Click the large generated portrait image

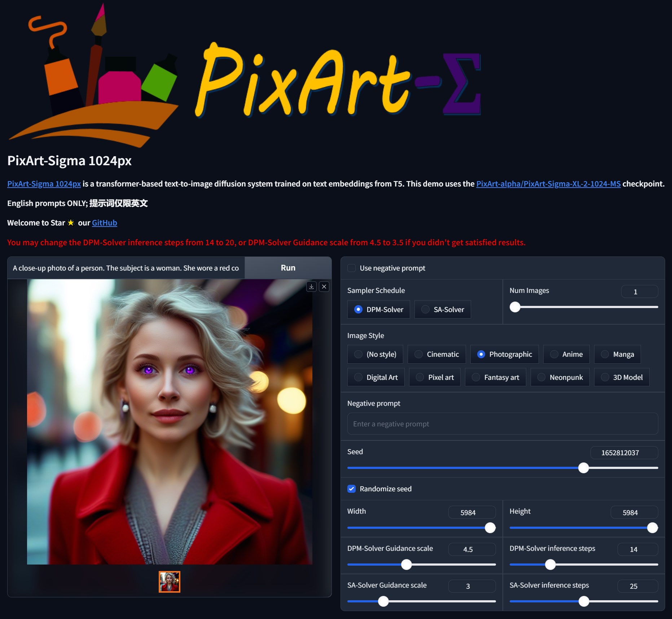click(x=170, y=422)
